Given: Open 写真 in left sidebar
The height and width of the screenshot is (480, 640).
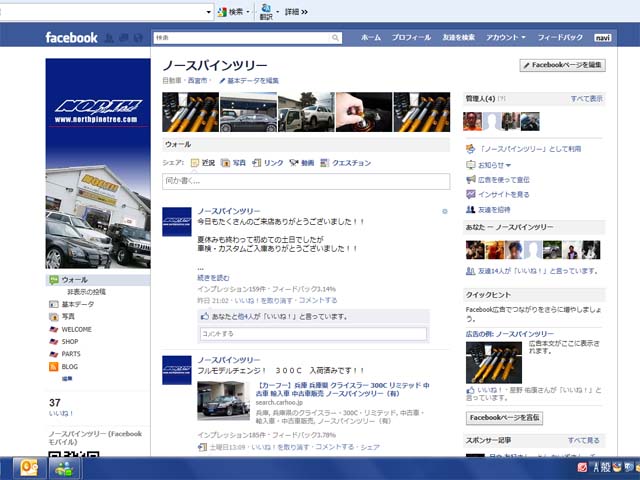Looking at the screenshot, I should coord(62,316).
